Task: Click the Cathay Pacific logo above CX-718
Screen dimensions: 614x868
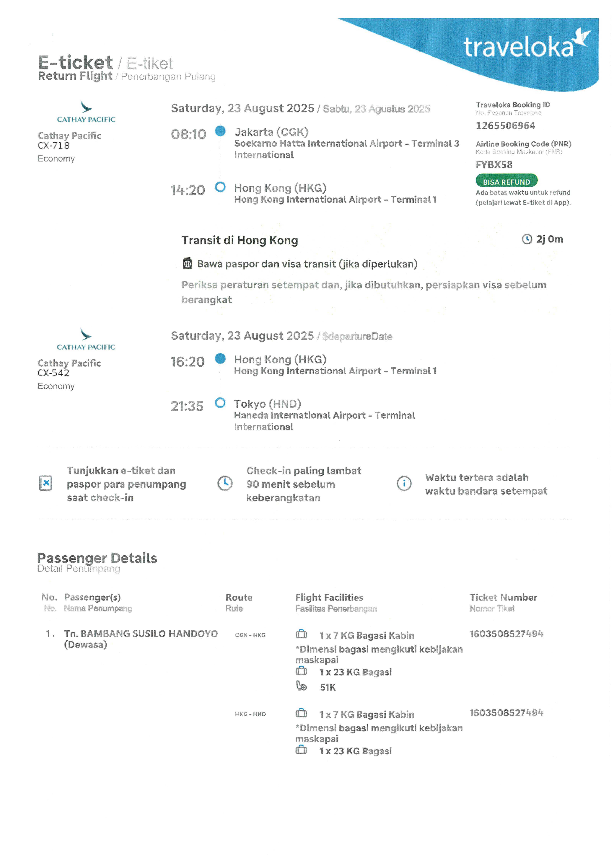Action: (x=86, y=112)
